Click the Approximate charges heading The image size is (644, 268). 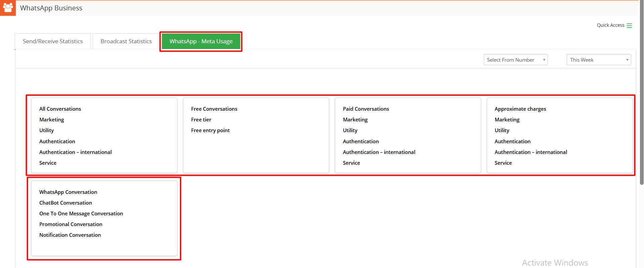click(520, 109)
